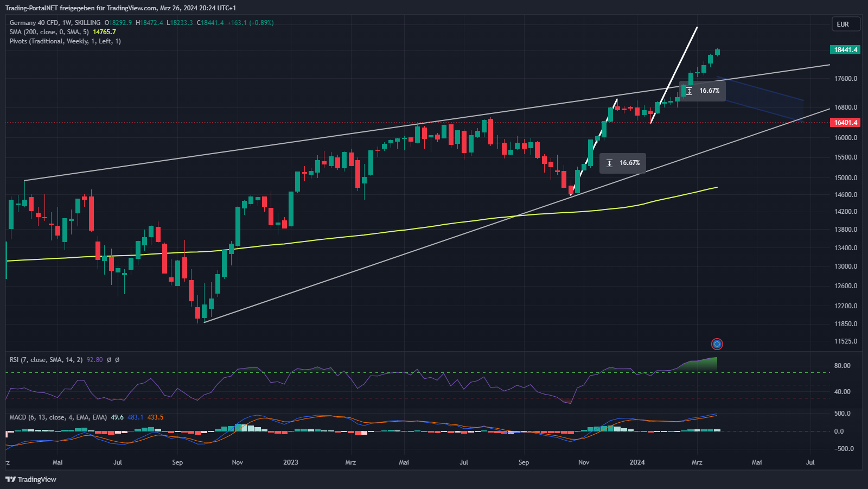
Task: Click the red 16401.4 price level label
Action: click(845, 123)
